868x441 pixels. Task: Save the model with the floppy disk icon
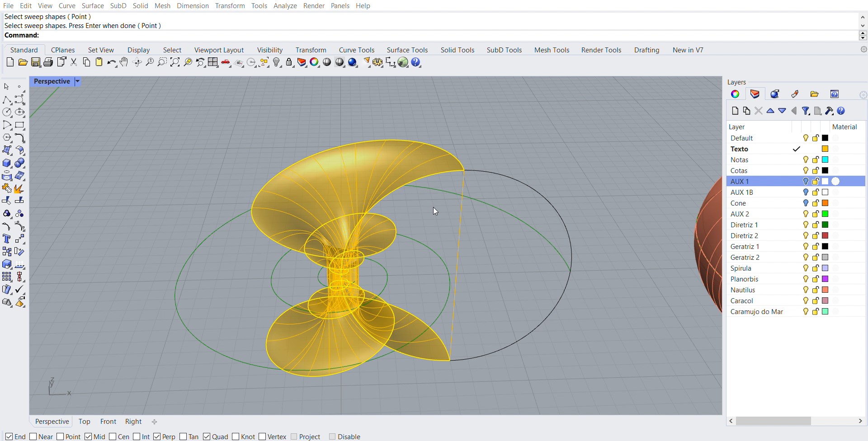pos(36,62)
